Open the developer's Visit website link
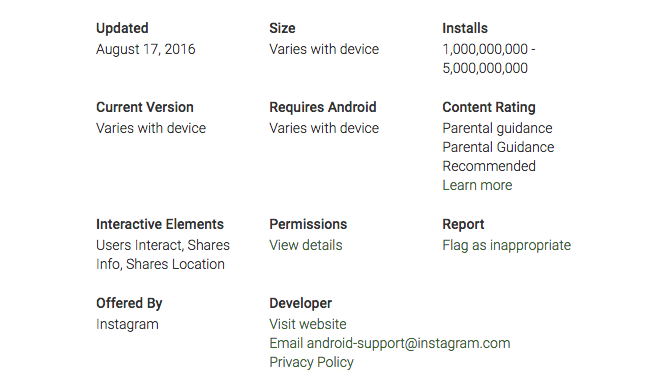 coord(308,324)
